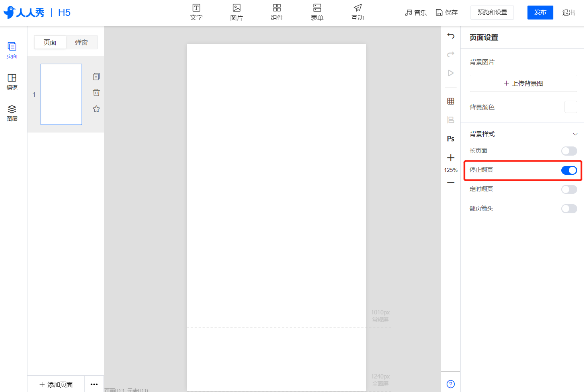Click the redo arrow
The width and height of the screenshot is (584, 392).
[451, 54]
